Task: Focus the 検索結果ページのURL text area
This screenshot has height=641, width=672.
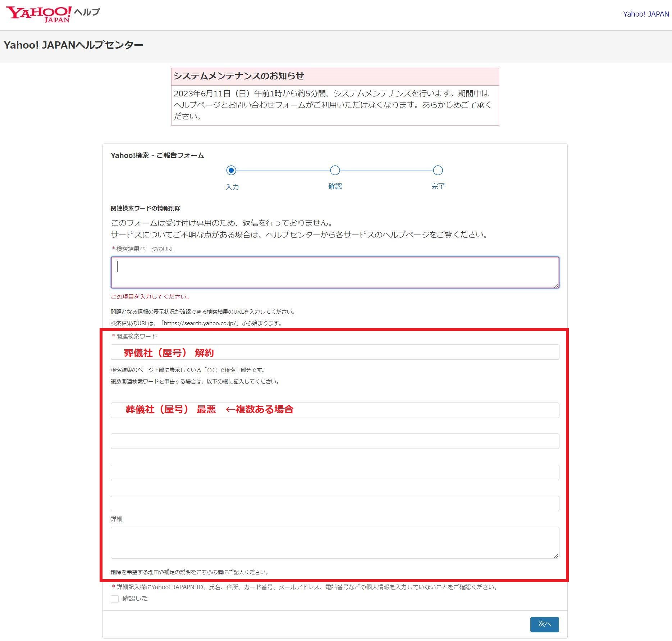Action: [334, 272]
